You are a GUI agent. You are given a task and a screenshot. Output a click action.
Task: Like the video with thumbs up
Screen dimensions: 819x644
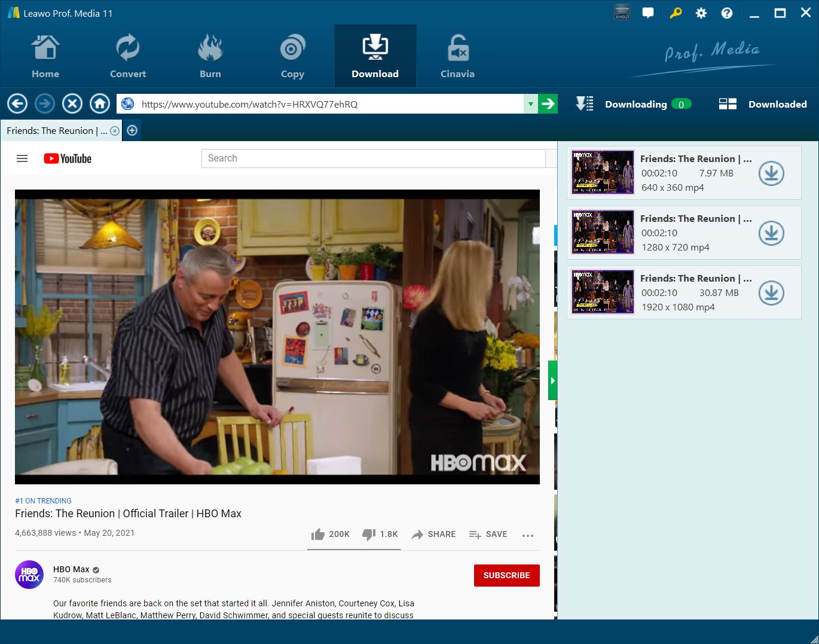point(318,535)
